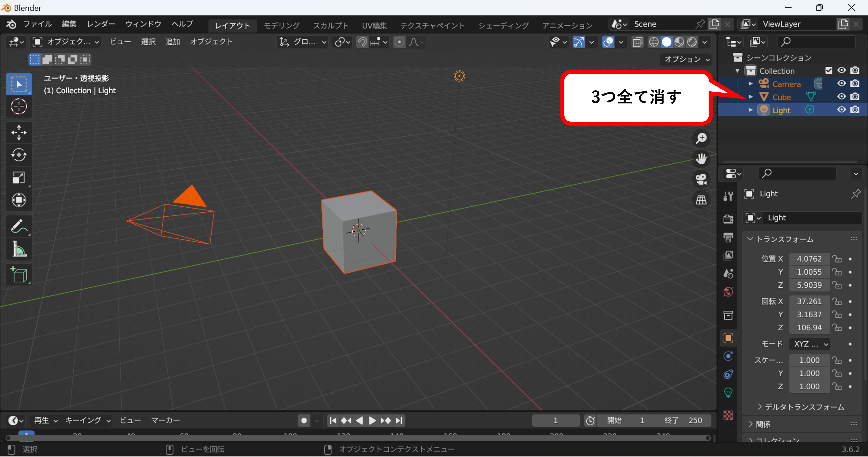
Task: Select the Move tool
Action: (19, 132)
